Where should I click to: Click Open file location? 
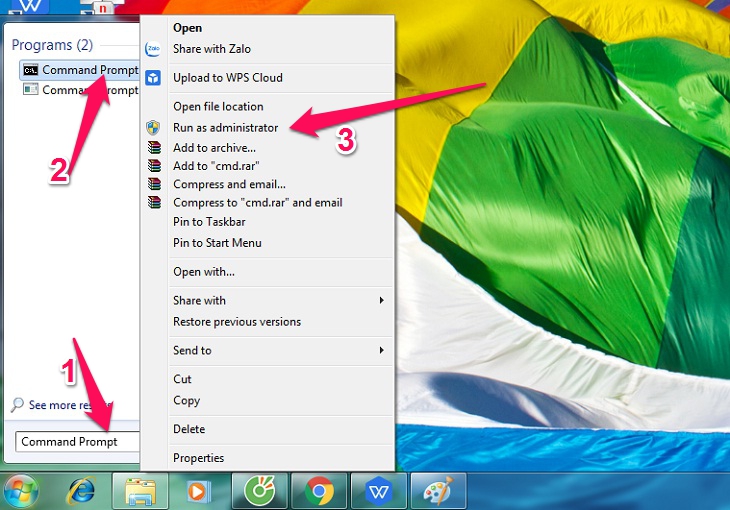click(218, 107)
